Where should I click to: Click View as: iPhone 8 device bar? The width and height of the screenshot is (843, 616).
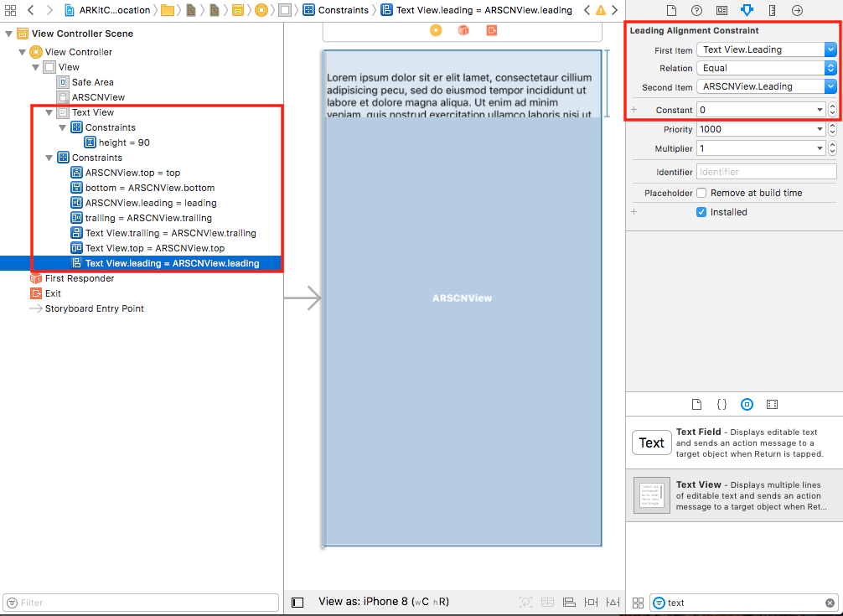[x=383, y=602]
